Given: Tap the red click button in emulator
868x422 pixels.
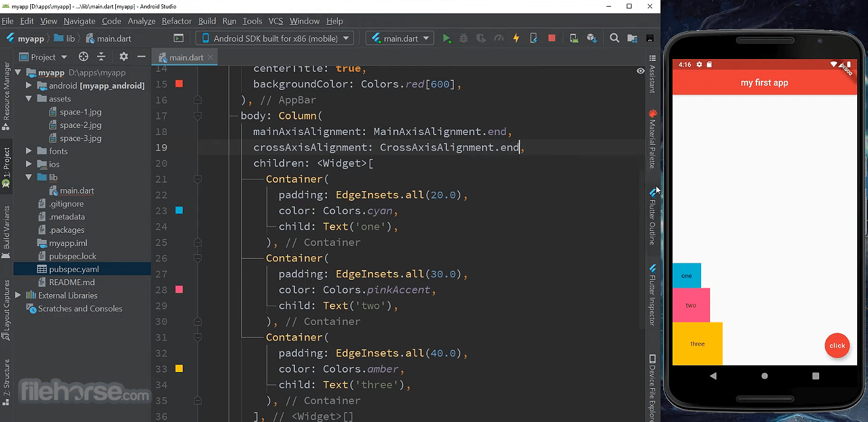Looking at the screenshot, I should pos(837,345).
